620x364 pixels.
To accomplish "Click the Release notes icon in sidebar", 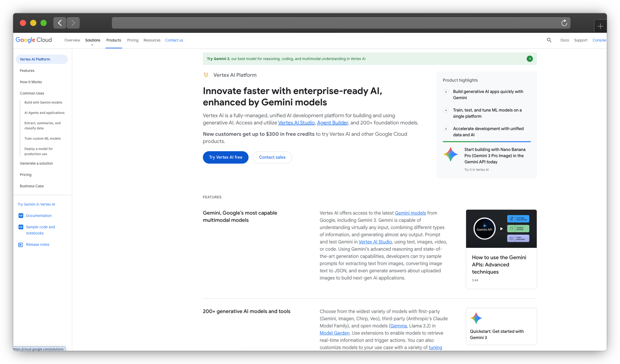I will (x=21, y=245).
